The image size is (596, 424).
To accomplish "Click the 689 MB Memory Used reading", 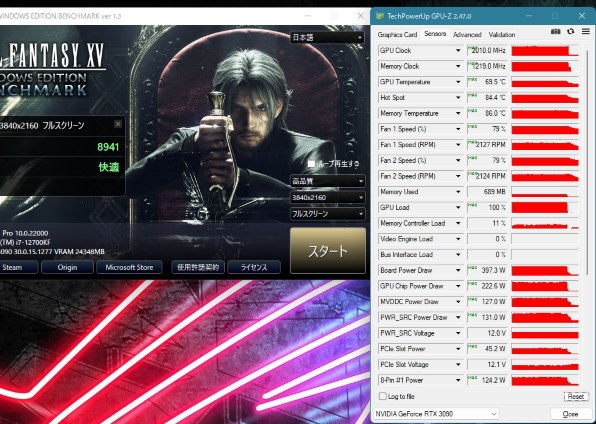I will coord(495,192).
